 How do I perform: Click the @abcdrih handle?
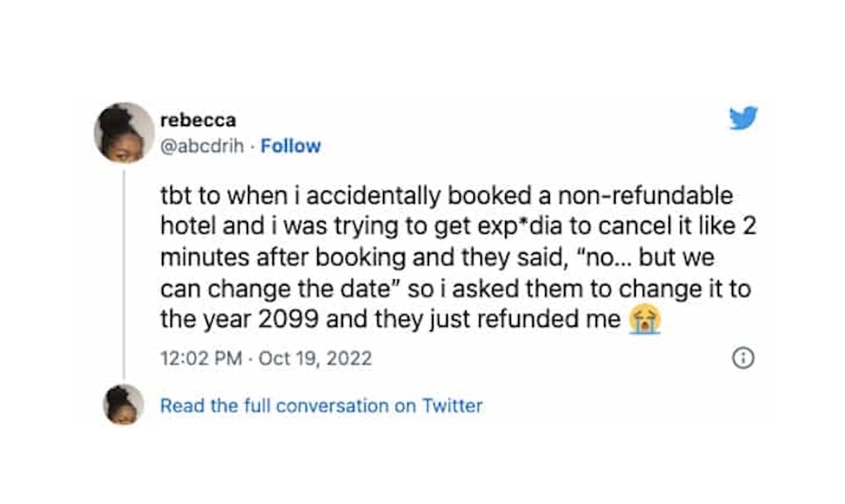coord(202,146)
